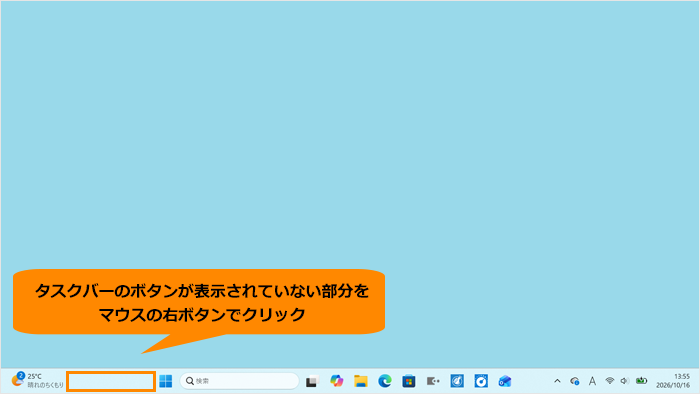Screen dimensions: 700x394
Task: Open the volume speaker control
Action: pos(625,381)
